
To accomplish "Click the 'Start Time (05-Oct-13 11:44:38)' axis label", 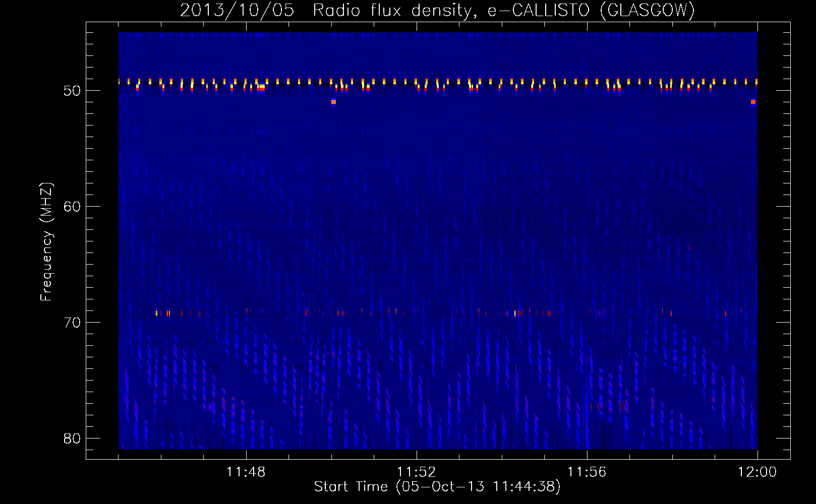I will (x=437, y=487).
